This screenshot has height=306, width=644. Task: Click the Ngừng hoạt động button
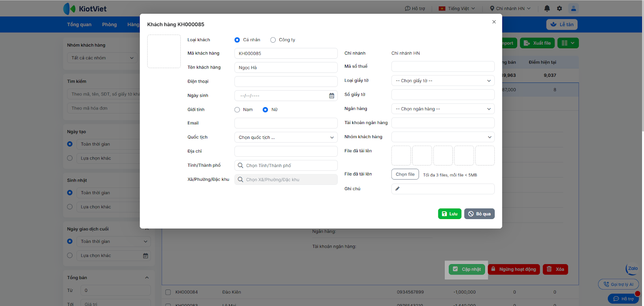pos(514,269)
